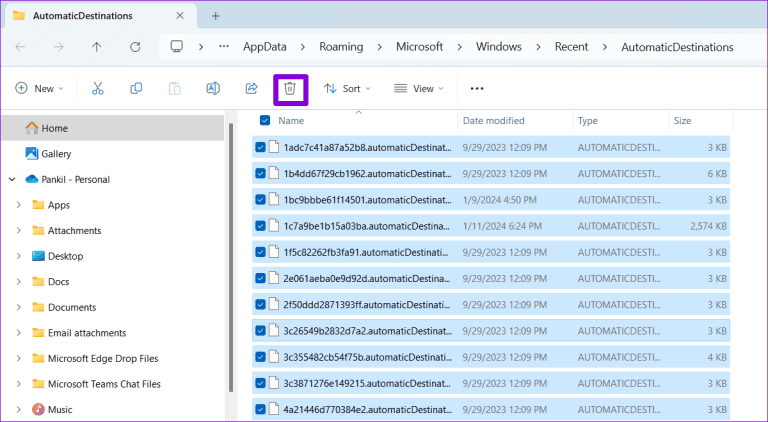Select Home in navigation pane
Screen dimensions: 768x422
[x=113, y=128]
